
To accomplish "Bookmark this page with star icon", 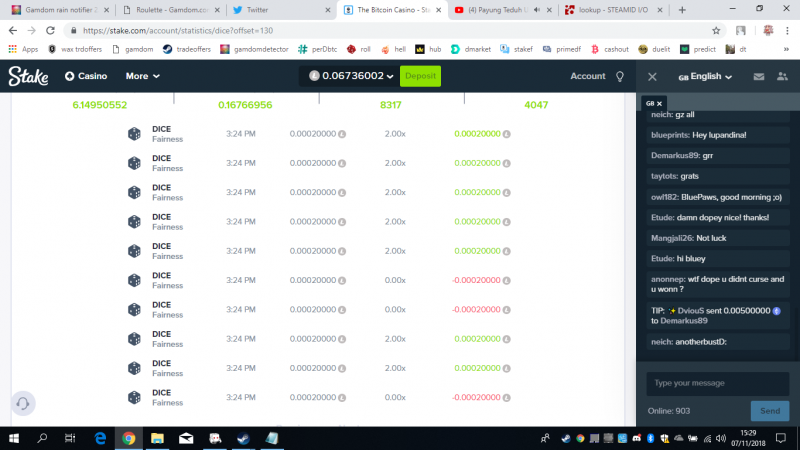I will tap(716, 31).
